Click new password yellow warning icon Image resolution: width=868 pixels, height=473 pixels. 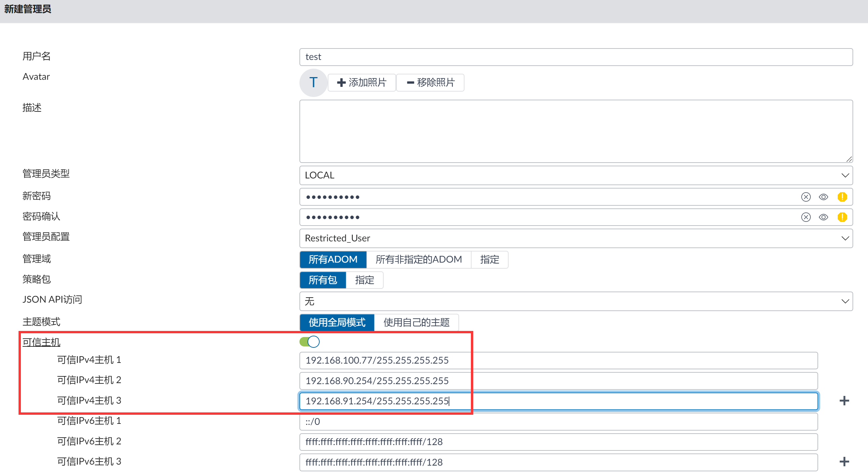[842, 197]
